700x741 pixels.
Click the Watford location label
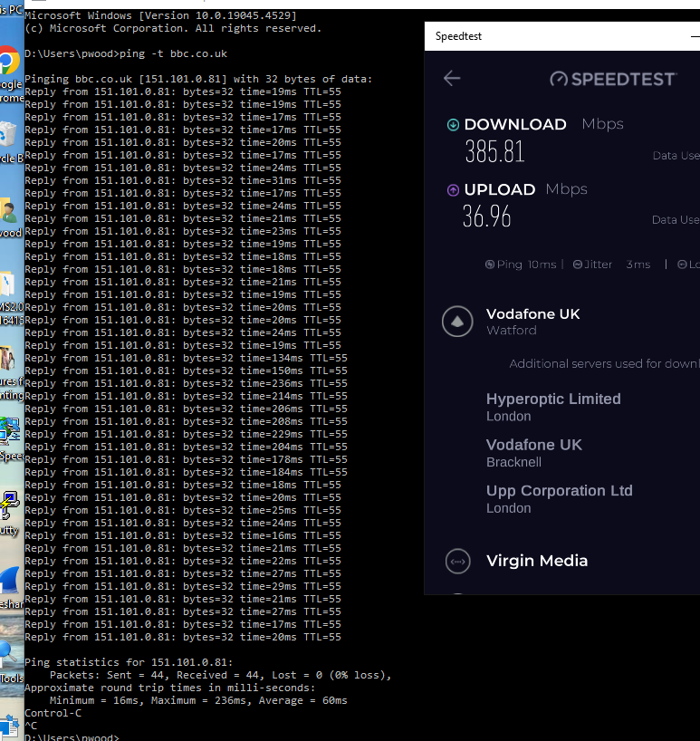512,331
